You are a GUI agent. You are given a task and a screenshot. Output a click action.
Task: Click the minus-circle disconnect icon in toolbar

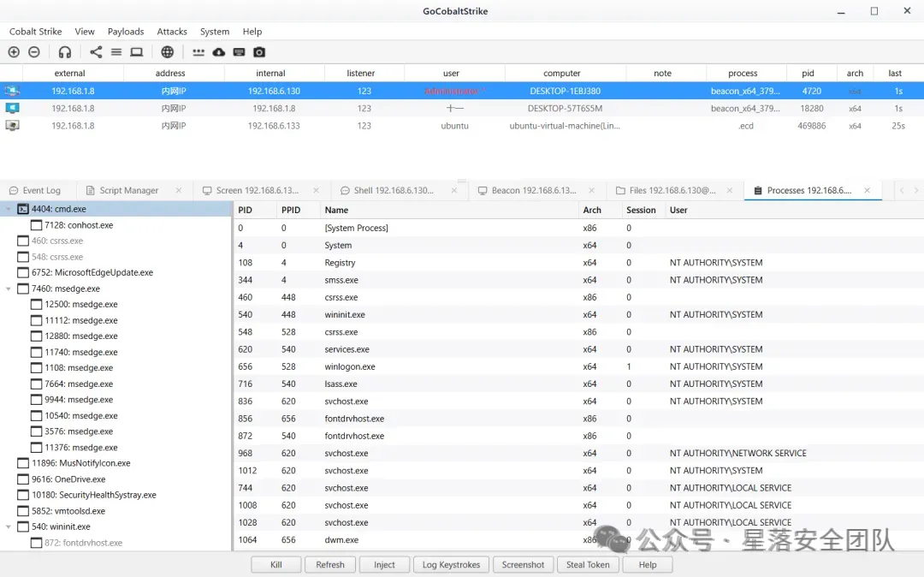tap(34, 52)
